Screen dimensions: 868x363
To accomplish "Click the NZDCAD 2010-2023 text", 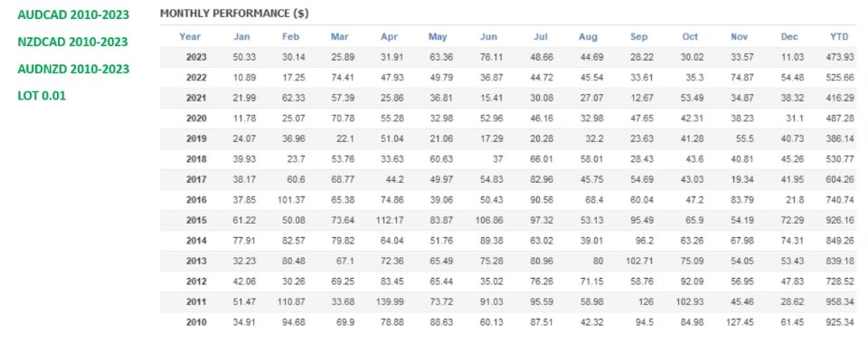I will point(72,43).
